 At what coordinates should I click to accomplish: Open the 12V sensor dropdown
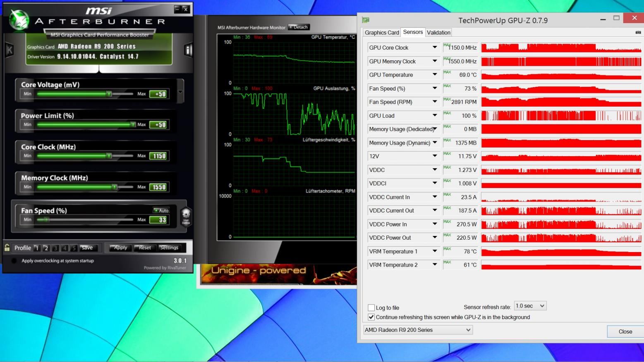coord(435,156)
